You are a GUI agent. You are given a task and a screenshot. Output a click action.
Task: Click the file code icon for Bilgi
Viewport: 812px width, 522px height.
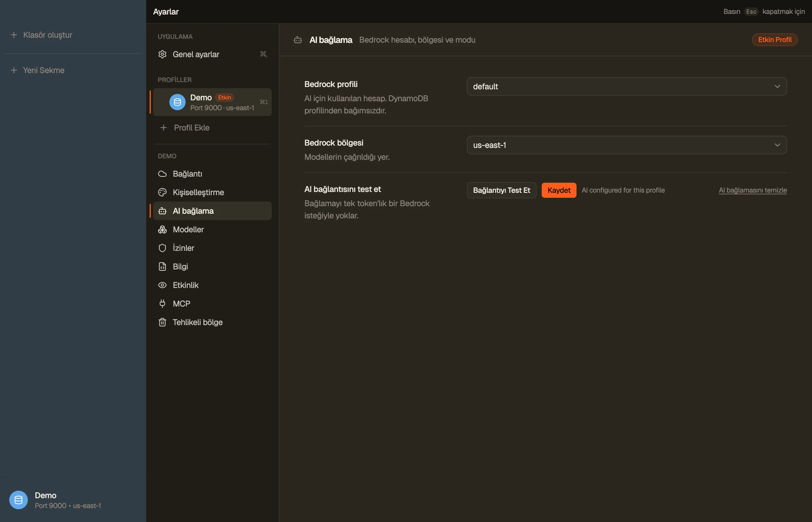[162, 267]
